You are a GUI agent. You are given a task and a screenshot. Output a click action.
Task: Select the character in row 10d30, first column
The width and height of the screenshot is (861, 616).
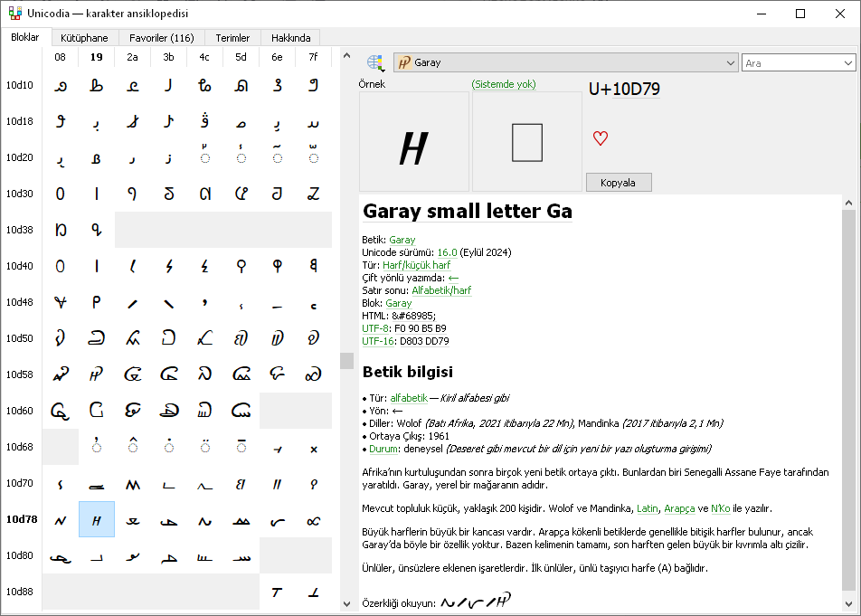(x=61, y=194)
